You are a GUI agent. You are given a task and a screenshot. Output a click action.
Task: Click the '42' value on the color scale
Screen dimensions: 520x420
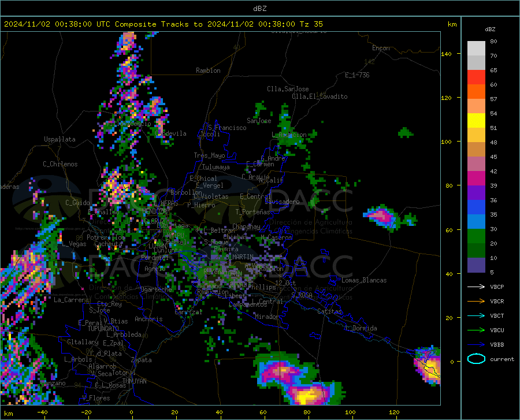(x=493, y=172)
